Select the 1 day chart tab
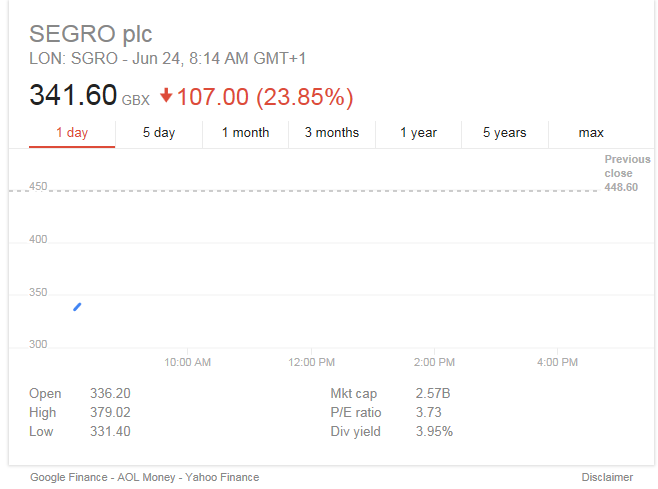658x489 pixels. coord(72,133)
